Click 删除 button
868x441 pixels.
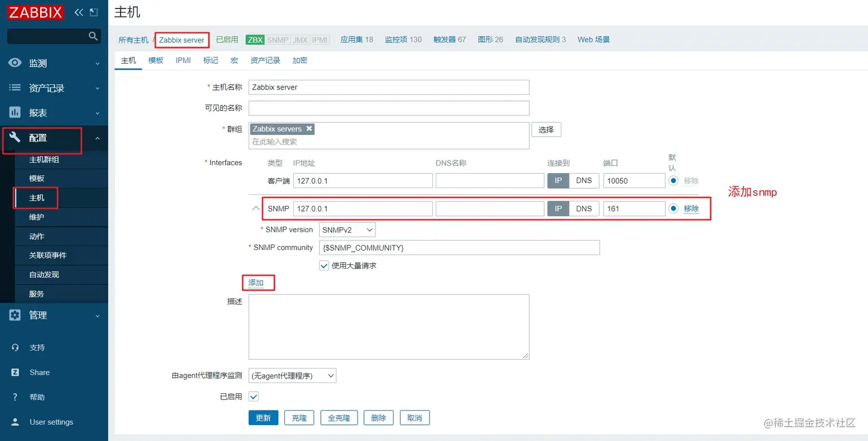click(x=378, y=417)
